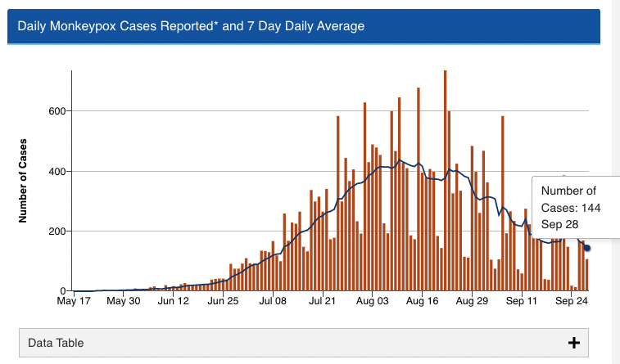Image resolution: width=620 pixels, height=364 pixels.
Task: Click the Sep 28 average line marker dot
Action: pyautogui.click(x=586, y=248)
